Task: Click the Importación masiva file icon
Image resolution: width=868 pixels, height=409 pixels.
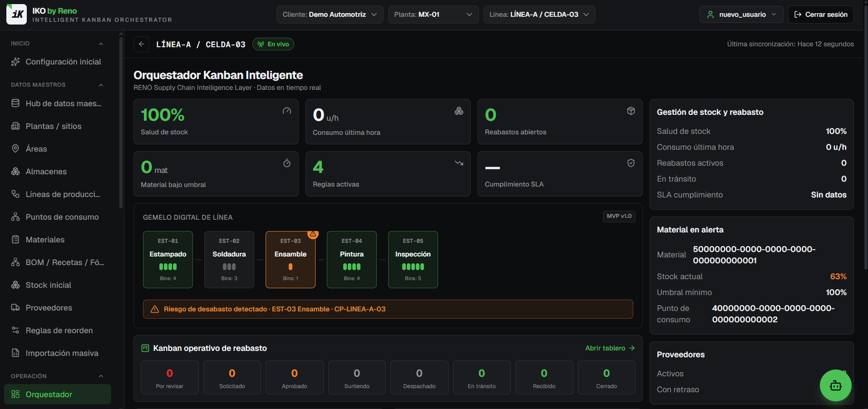Action: click(15, 353)
